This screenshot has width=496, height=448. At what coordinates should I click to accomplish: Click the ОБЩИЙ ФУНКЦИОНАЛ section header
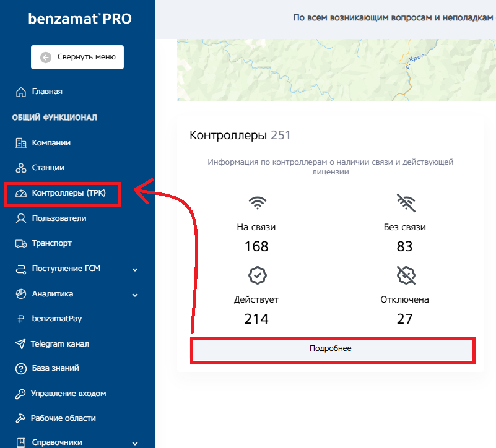click(x=54, y=118)
